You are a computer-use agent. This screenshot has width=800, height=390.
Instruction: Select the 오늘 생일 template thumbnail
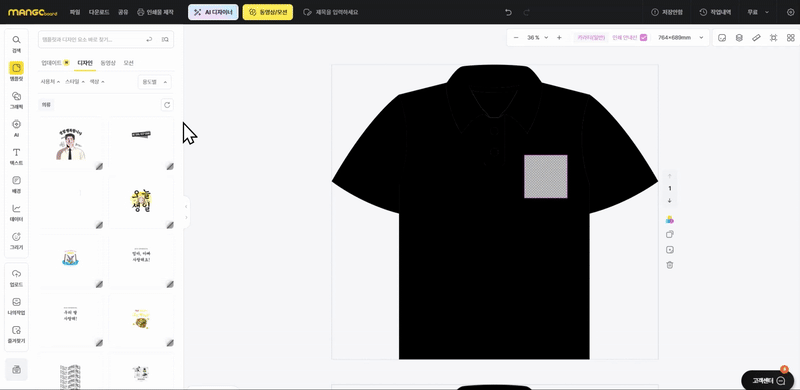[141, 202]
